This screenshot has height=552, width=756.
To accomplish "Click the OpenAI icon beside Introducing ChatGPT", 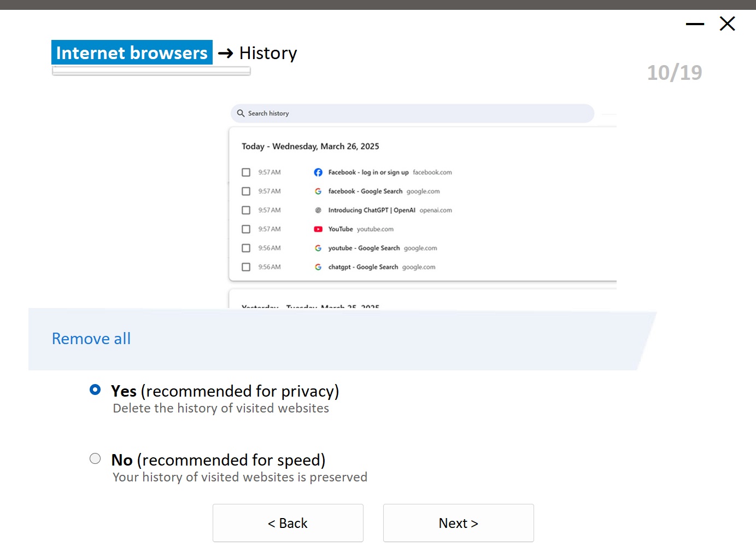I will coord(318,210).
